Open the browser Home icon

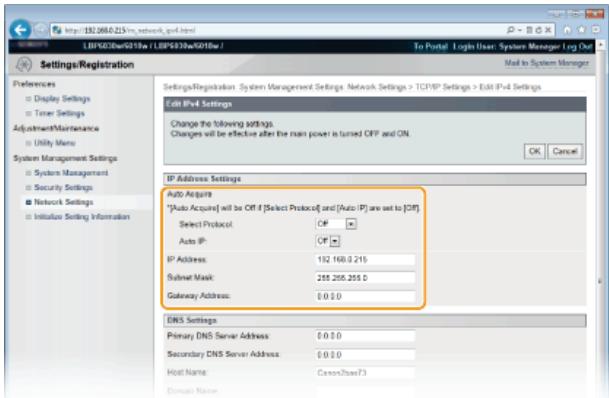(x=567, y=30)
